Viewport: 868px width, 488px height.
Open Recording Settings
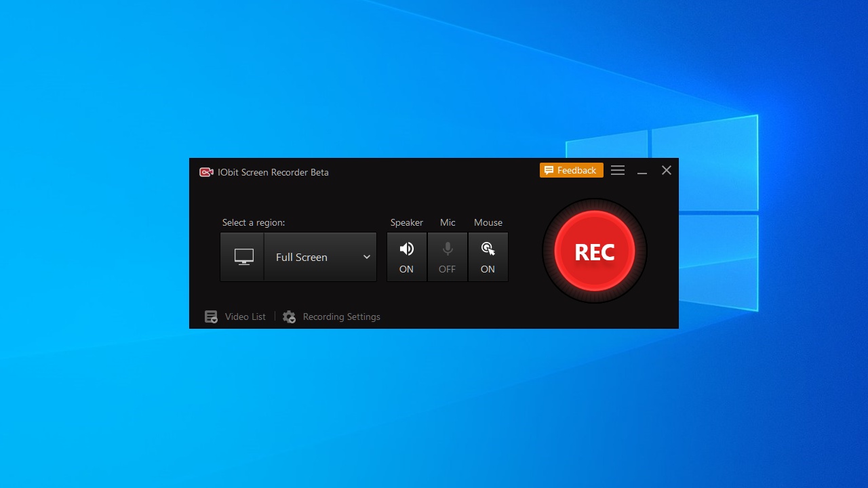(332, 317)
